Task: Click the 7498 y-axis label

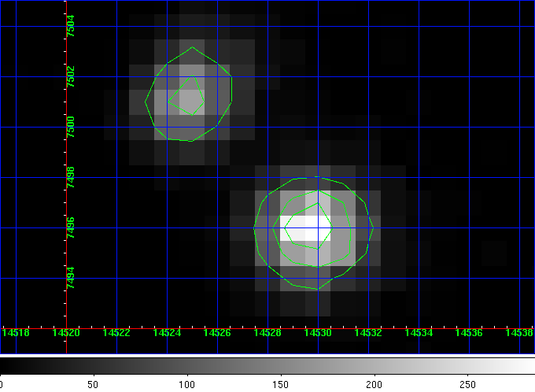Action: point(71,177)
